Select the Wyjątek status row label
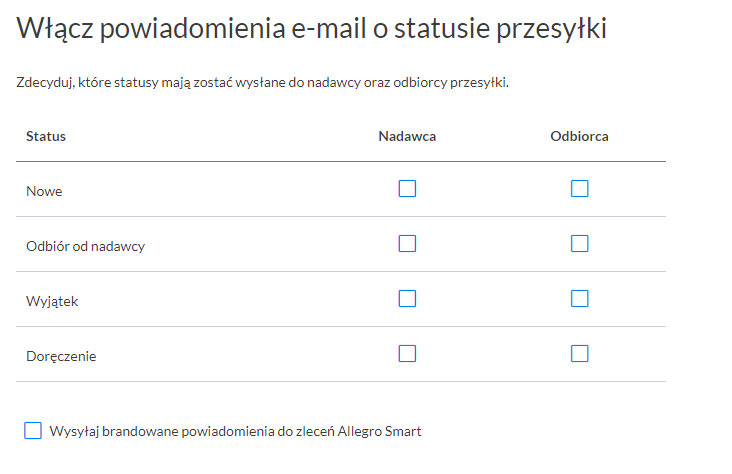 [52, 301]
